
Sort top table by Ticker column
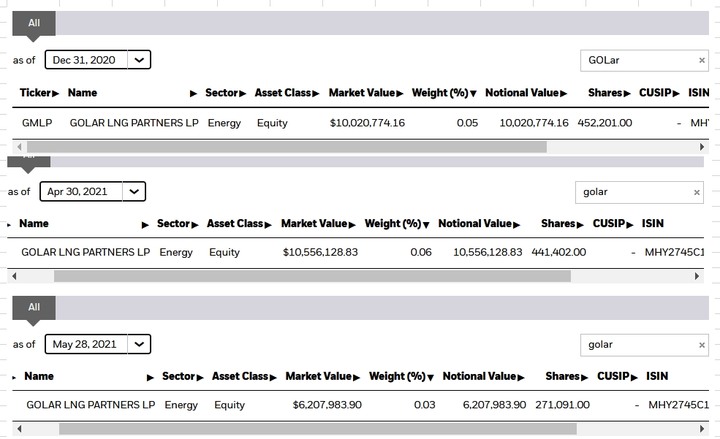[39, 93]
